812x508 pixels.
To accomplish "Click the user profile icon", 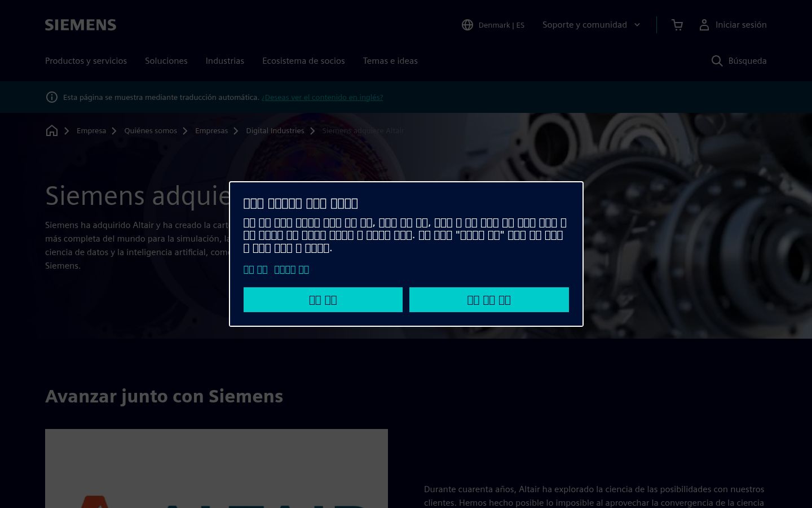I will (704, 25).
